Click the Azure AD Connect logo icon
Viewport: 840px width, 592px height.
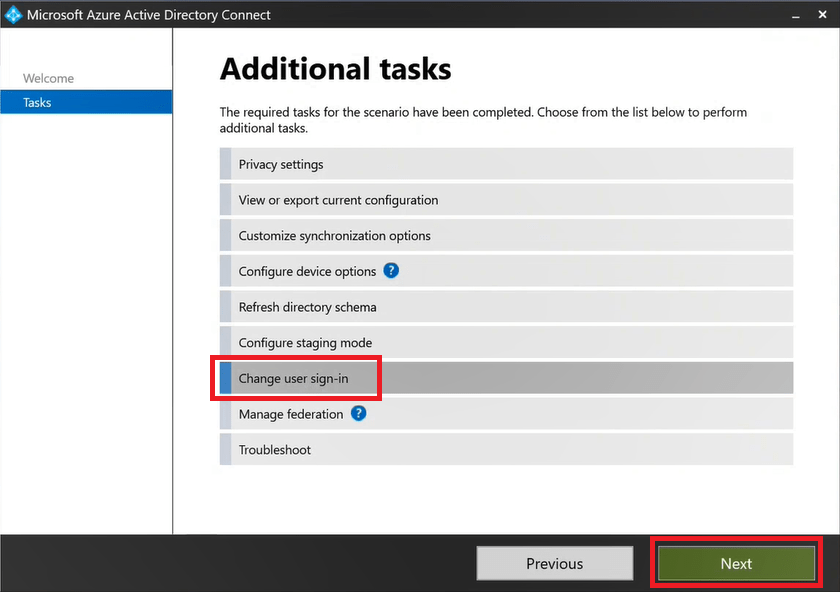click(14, 15)
